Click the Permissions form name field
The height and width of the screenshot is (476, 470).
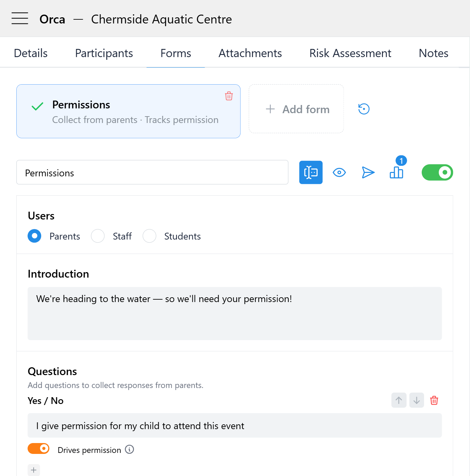pyautogui.click(x=152, y=173)
